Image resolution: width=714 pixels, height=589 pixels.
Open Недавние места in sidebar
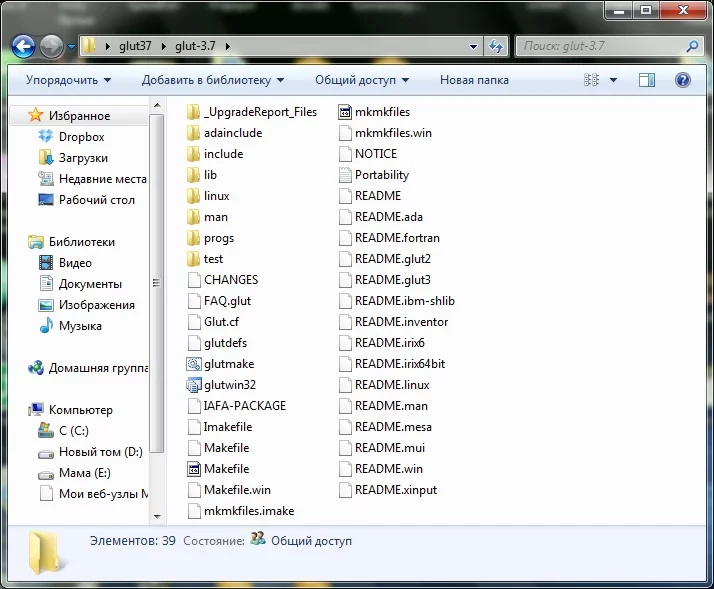point(102,179)
